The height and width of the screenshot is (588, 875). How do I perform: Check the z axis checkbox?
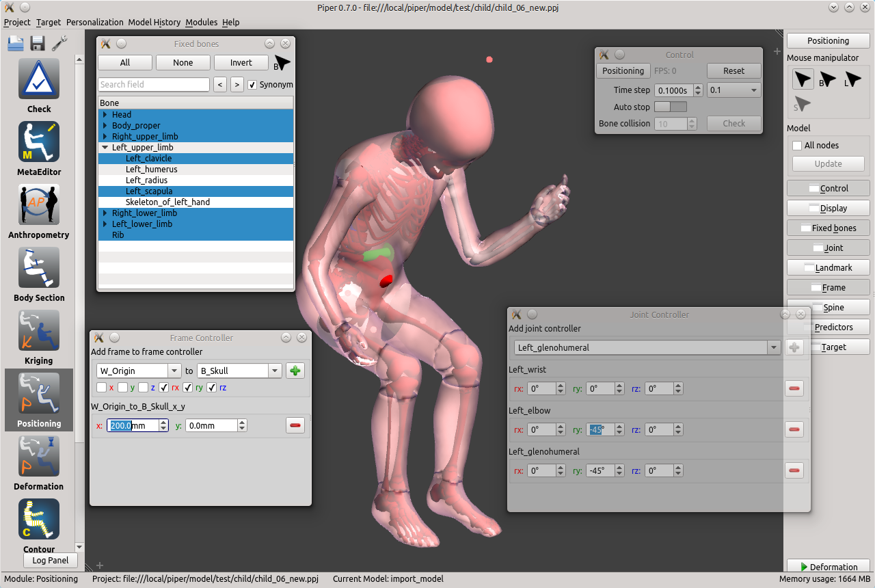[143, 388]
